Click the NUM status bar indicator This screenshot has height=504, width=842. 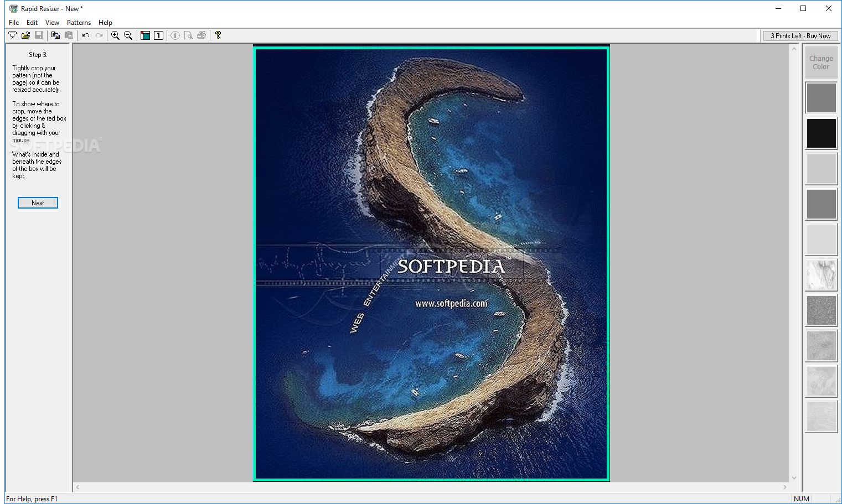click(802, 499)
